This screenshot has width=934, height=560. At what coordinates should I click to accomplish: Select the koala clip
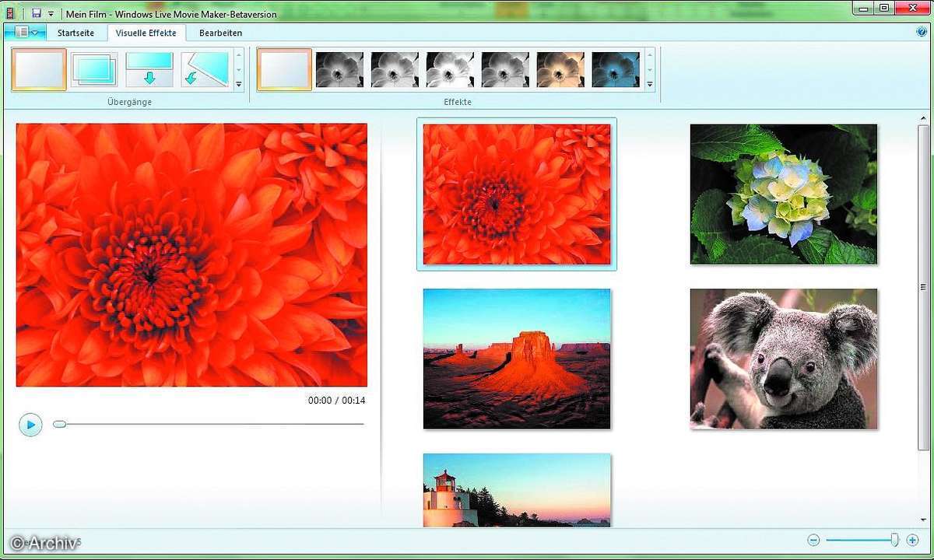coord(784,359)
